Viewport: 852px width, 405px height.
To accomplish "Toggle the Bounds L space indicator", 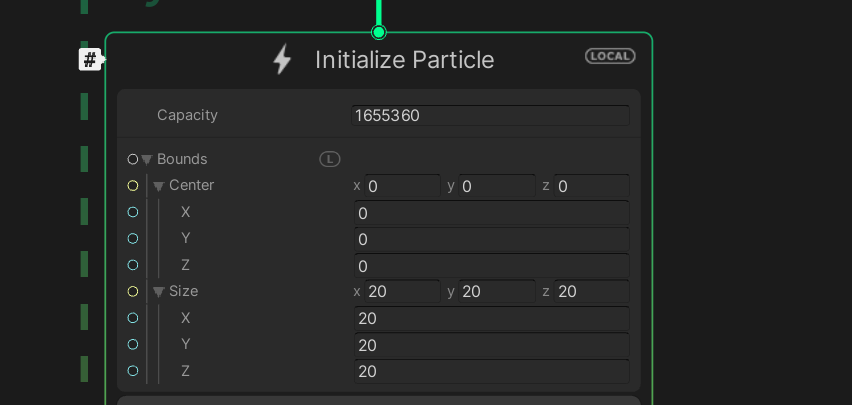I will 330,159.
